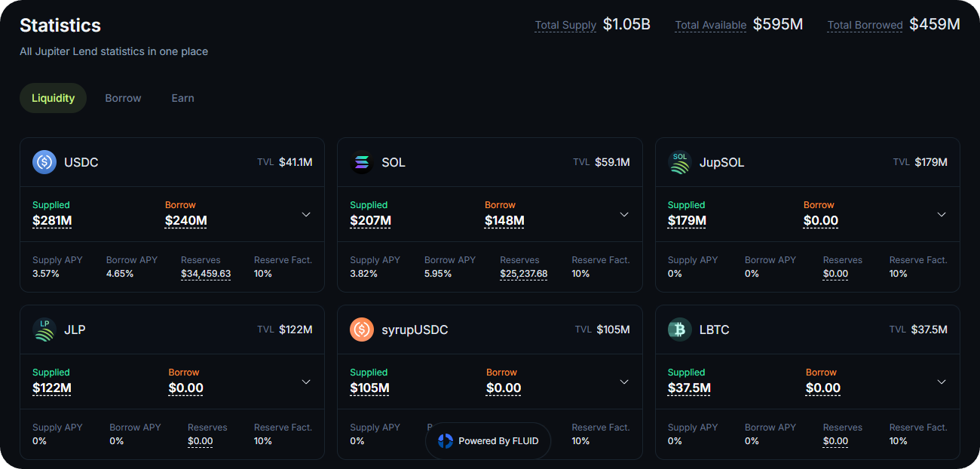Expand the LBTC card chevron

942,382
